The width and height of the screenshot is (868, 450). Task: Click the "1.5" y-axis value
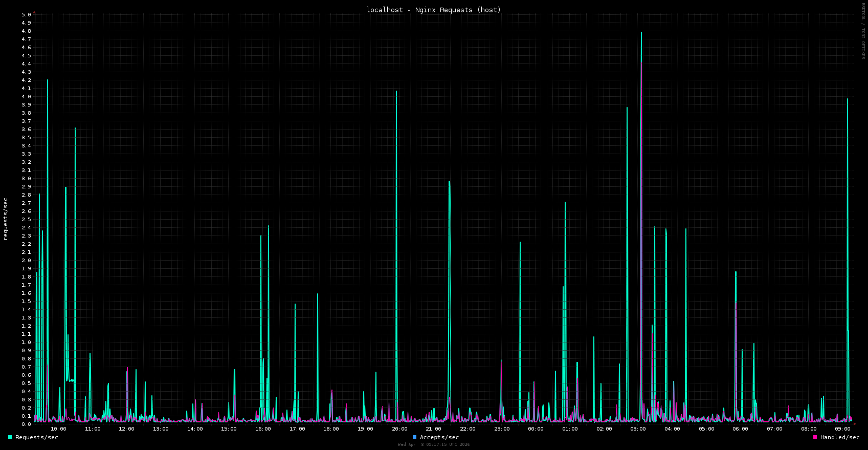pos(26,302)
